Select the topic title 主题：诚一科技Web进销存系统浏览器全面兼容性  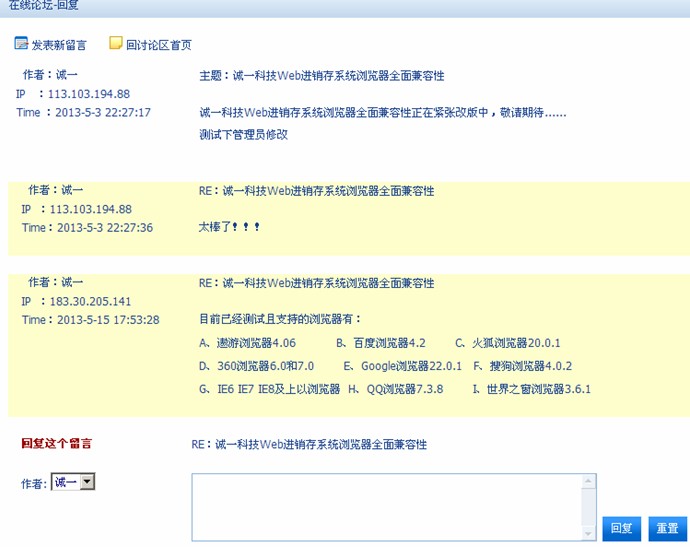click(322, 76)
